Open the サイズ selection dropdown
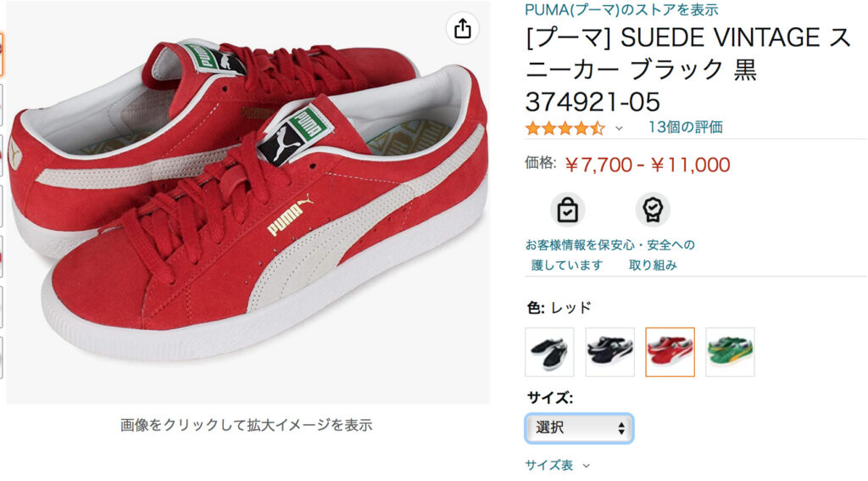 pyautogui.click(x=579, y=428)
